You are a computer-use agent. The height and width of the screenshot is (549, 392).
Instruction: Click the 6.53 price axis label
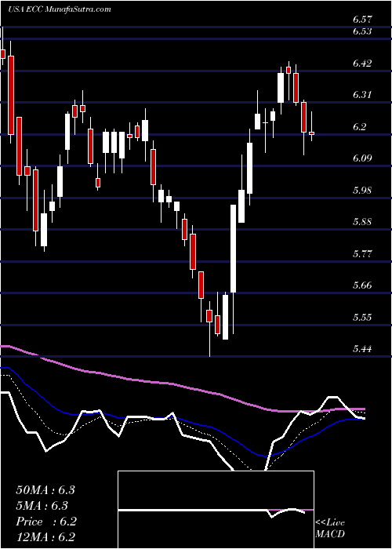pos(362,31)
